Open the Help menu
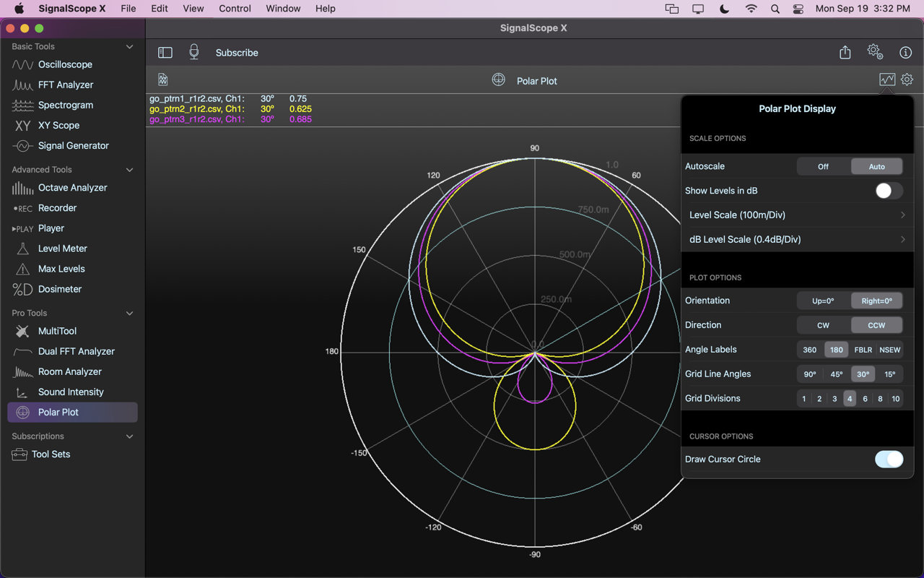Screen dimensions: 924x578 [x=326, y=9]
